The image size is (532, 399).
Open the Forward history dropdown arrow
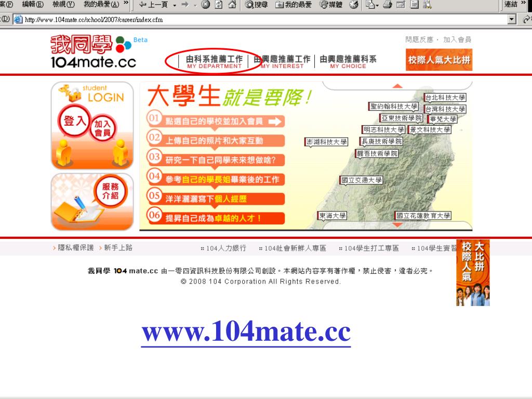pyautogui.click(x=195, y=5)
